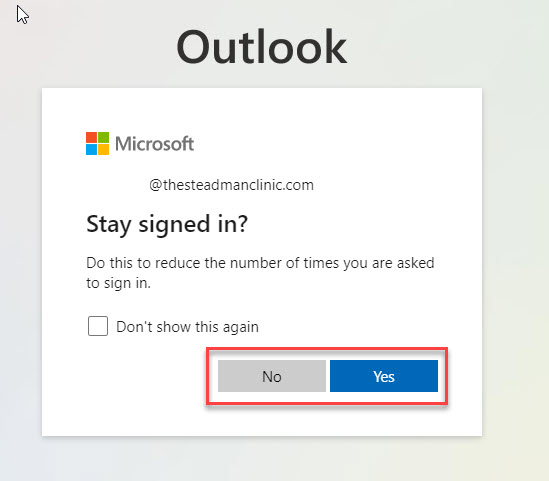
Task: Select the "Don't show this again" label text
Action: (187, 327)
